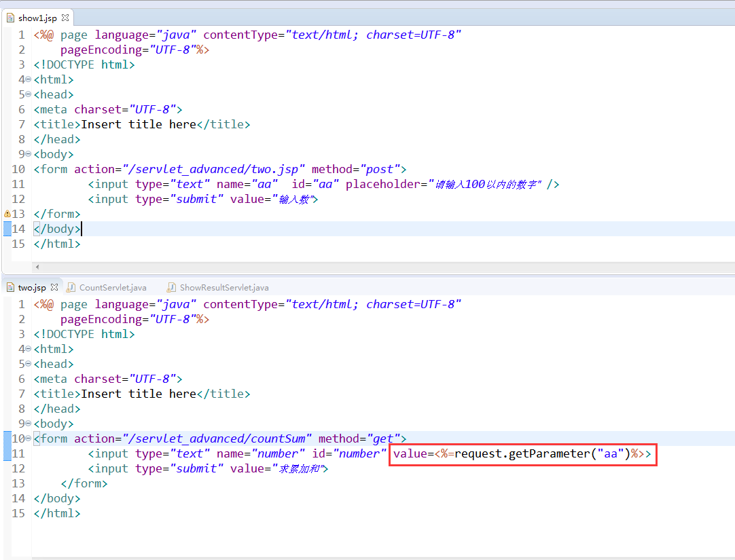This screenshot has width=735, height=560.
Task: Click the "/servlet_advanced/two.jsp" action value
Action: coord(214,169)
